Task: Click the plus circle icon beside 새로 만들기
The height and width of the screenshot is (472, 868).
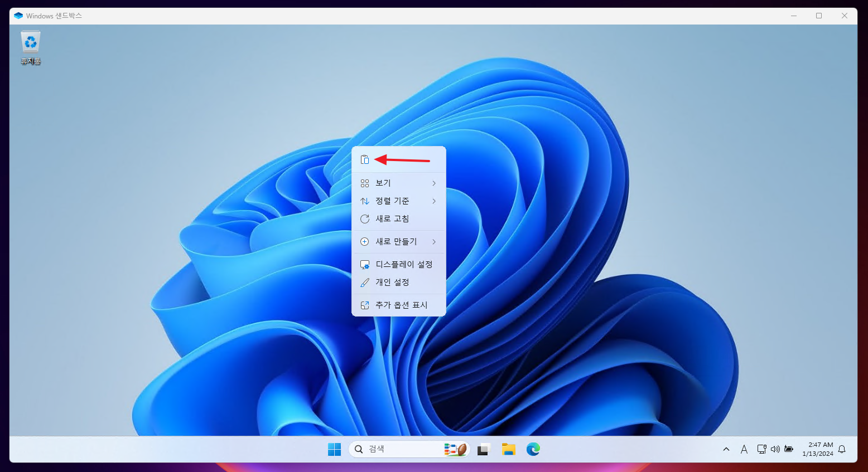Action: point(365,242)
